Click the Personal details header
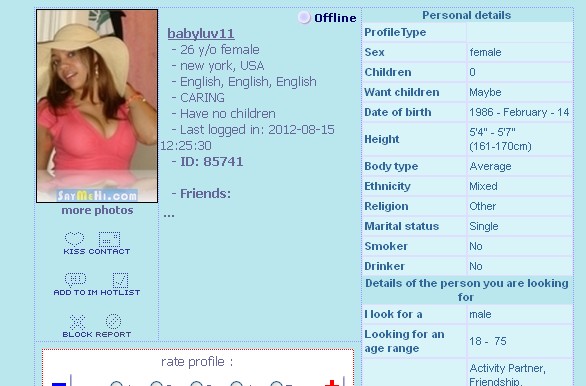 point(467,15)
